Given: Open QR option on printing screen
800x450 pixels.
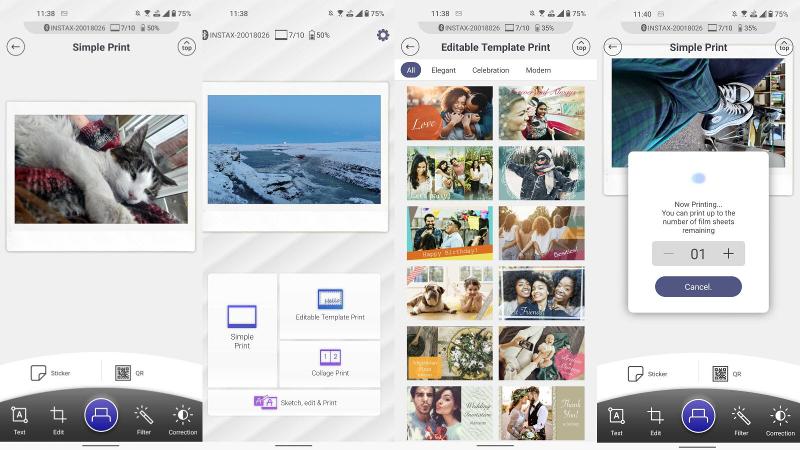Looking at the screenshot, I should click(x=727, y=373).
